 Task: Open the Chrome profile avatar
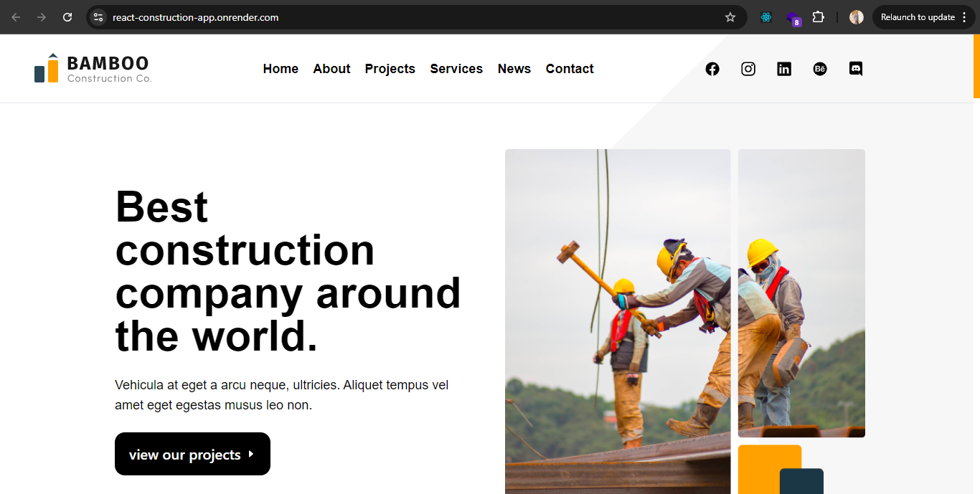[857, 17]
